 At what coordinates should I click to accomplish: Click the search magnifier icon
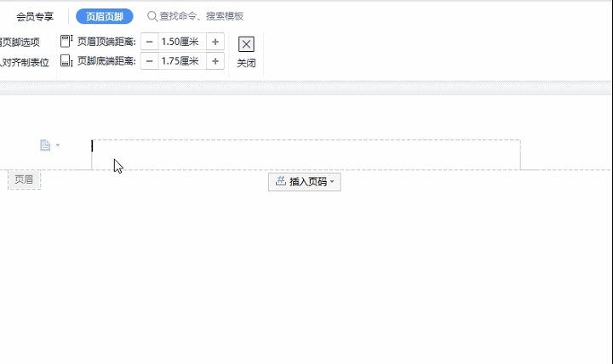pos(152,16)
